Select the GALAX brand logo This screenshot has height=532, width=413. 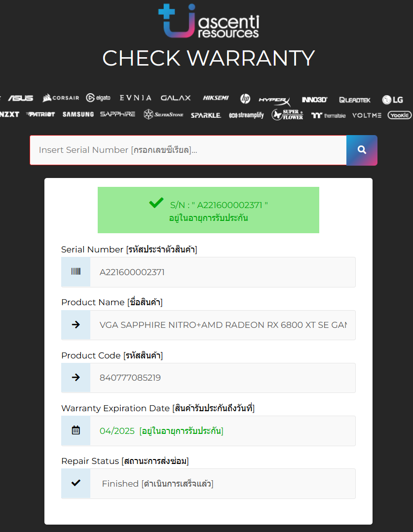point(176,98)
